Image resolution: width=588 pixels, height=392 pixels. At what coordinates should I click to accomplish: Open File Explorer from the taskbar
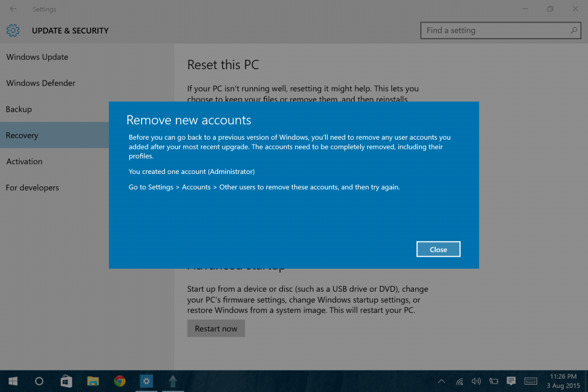tap(92, 381)
